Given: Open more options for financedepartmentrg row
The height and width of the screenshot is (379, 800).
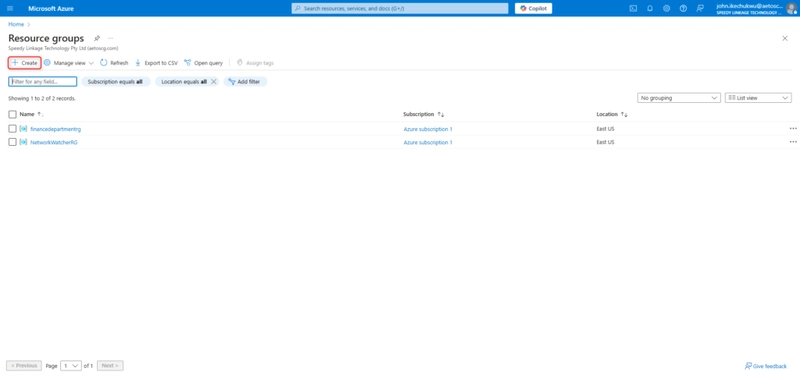Looking at the screenshot, I should click(793, 129).
